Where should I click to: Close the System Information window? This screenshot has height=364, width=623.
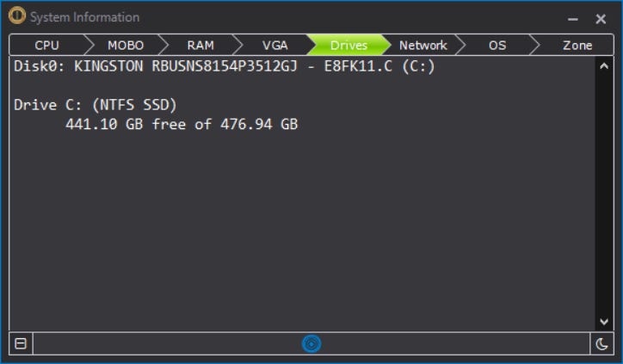[x=601, y=19]
